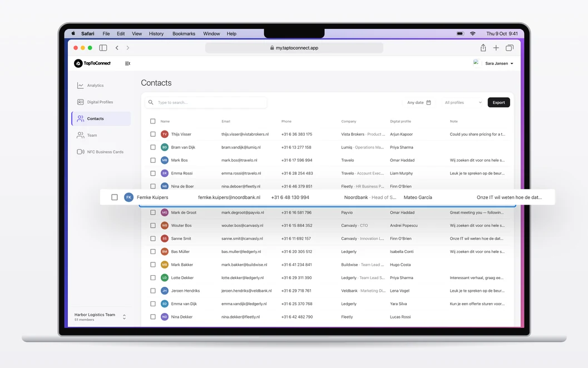Check the box for Mark Bos

(x=152, y=161)
